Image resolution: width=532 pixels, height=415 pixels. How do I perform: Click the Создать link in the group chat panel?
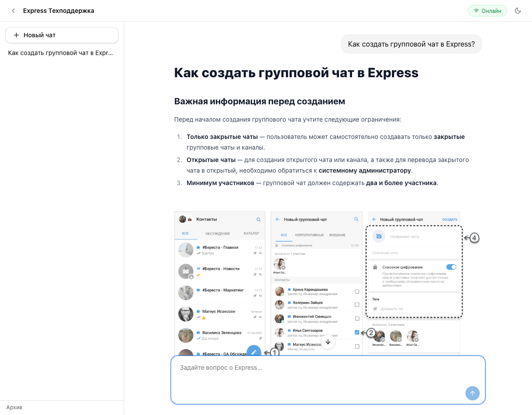pos(450,219)
